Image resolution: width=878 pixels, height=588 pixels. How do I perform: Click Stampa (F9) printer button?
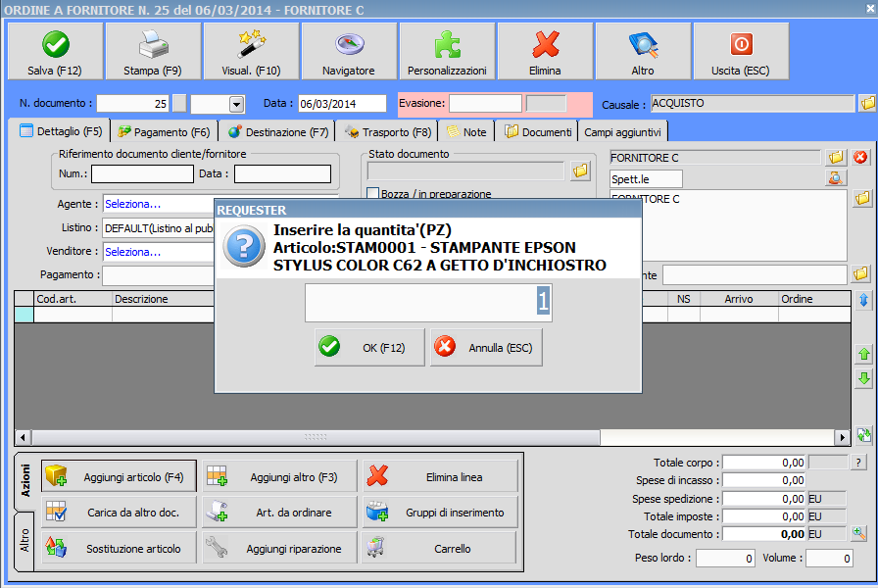click(x=153, y=52)
